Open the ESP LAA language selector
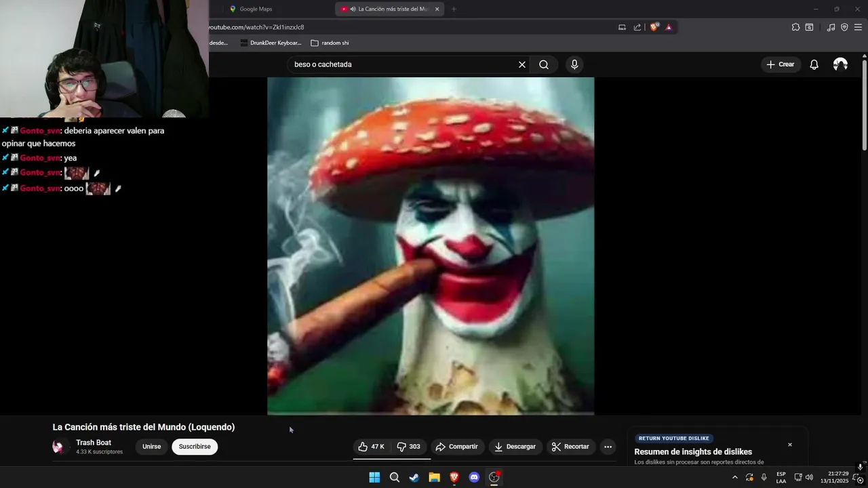The width and height of the screenshot is (868, 488). 781,477
